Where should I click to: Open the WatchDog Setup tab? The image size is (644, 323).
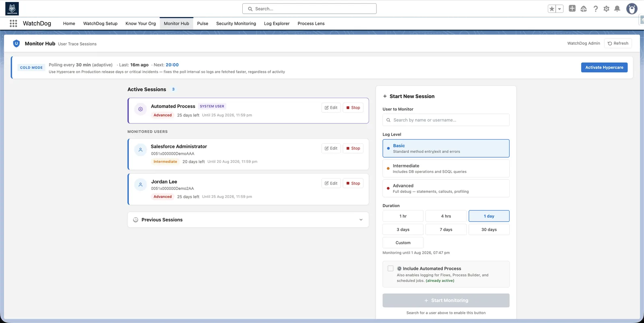tap(100, 23)
